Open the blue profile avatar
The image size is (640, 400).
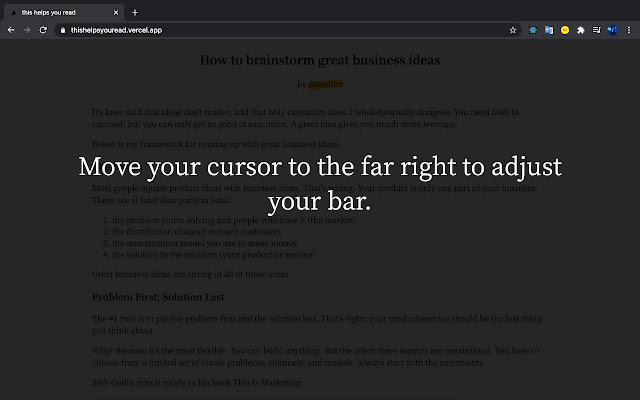pyautogui.click(x=613, y=30)
